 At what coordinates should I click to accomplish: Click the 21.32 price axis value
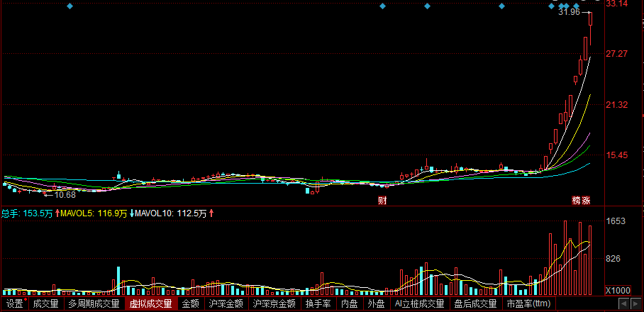pos(616,105)
